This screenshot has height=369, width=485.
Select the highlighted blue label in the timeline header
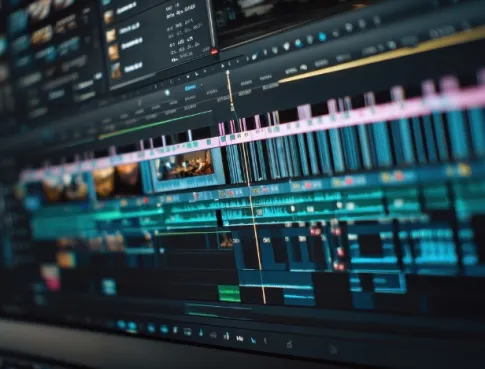(x=190, y=88)
